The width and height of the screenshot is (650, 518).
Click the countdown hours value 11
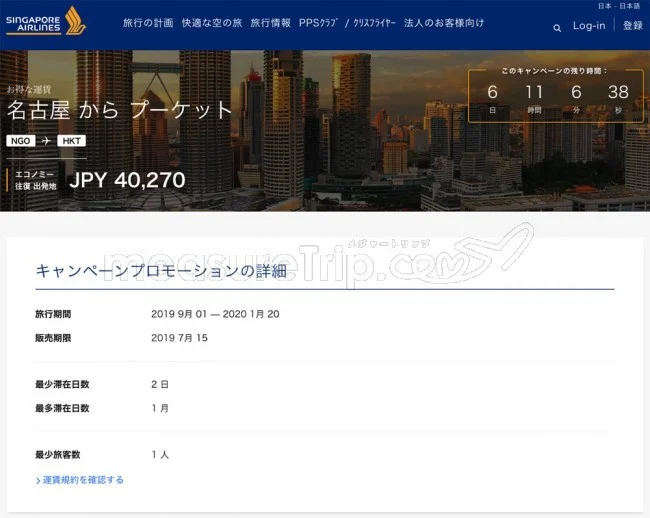[x=534, y=92]
